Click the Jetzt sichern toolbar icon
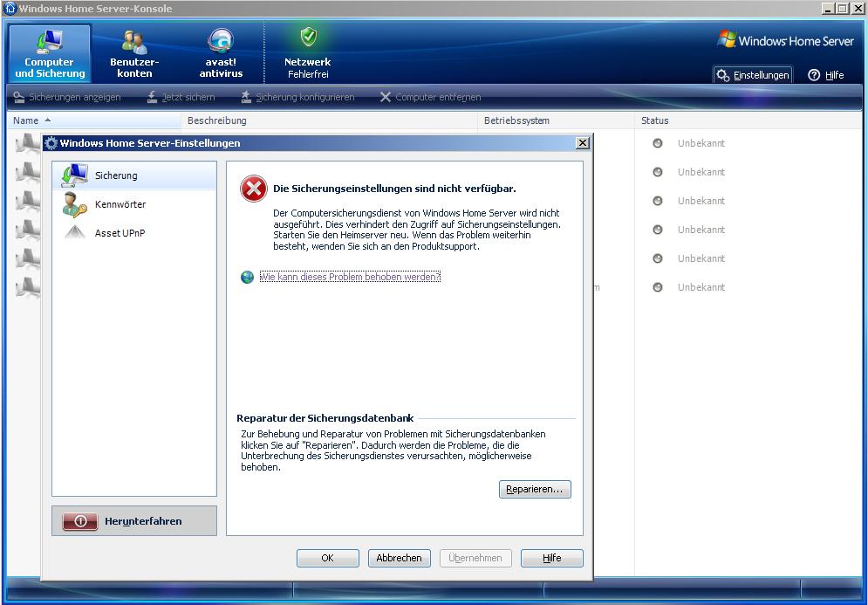Screen dimensions: 868x605 click(x=153, y=98)
